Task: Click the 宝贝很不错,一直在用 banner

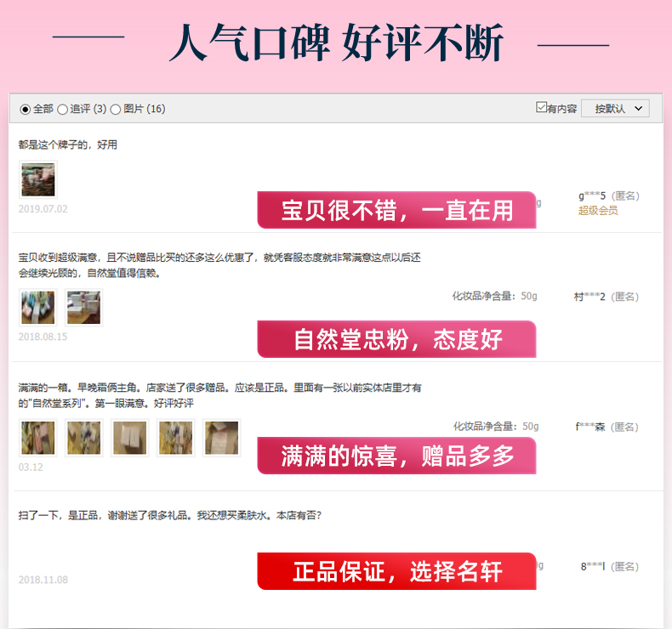Action: [x=396, y=210]
